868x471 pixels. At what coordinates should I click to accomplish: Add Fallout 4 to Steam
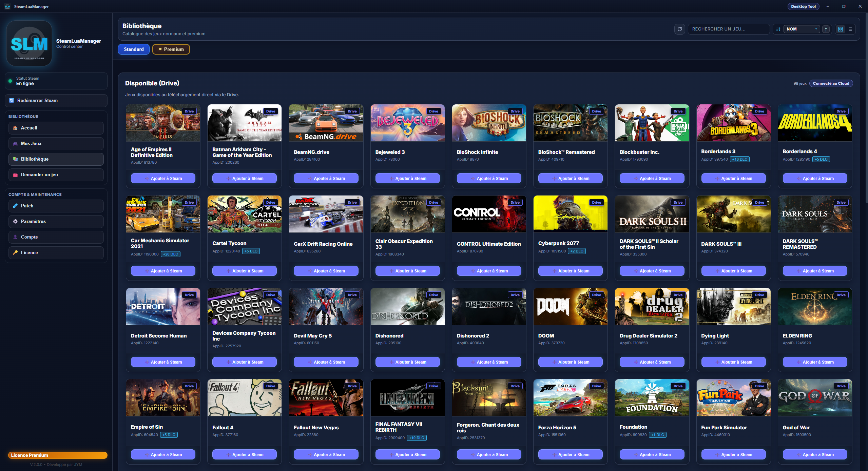click(x=245, y=454)
